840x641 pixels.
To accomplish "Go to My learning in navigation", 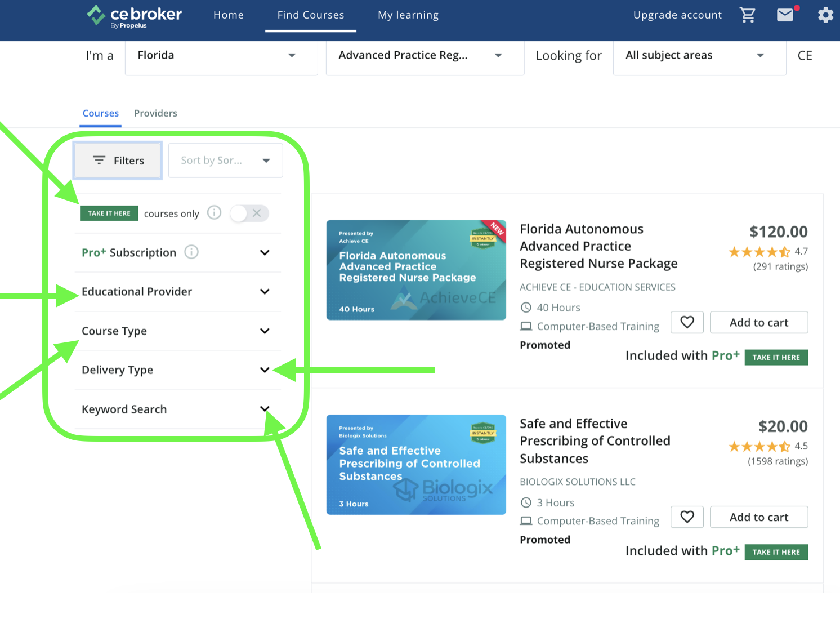I will click(408, 15).
